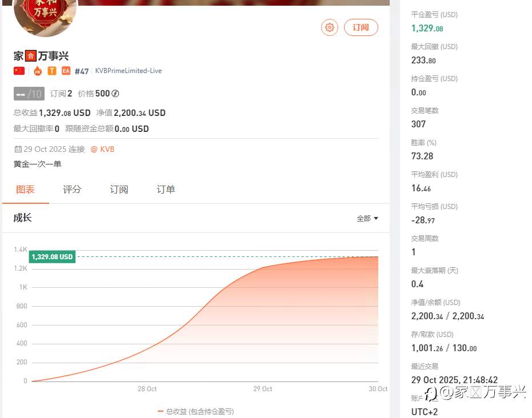
Task: Open settings via the gear icon
Action: point(330,27)
